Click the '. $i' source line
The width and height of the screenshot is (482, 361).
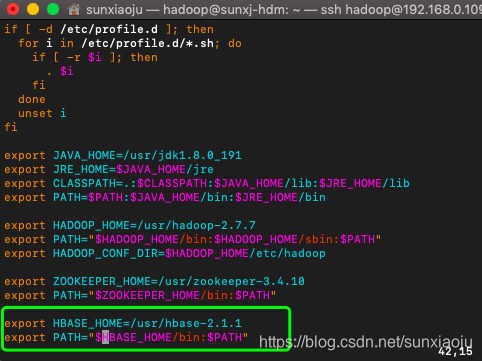[x=60, y=71]
